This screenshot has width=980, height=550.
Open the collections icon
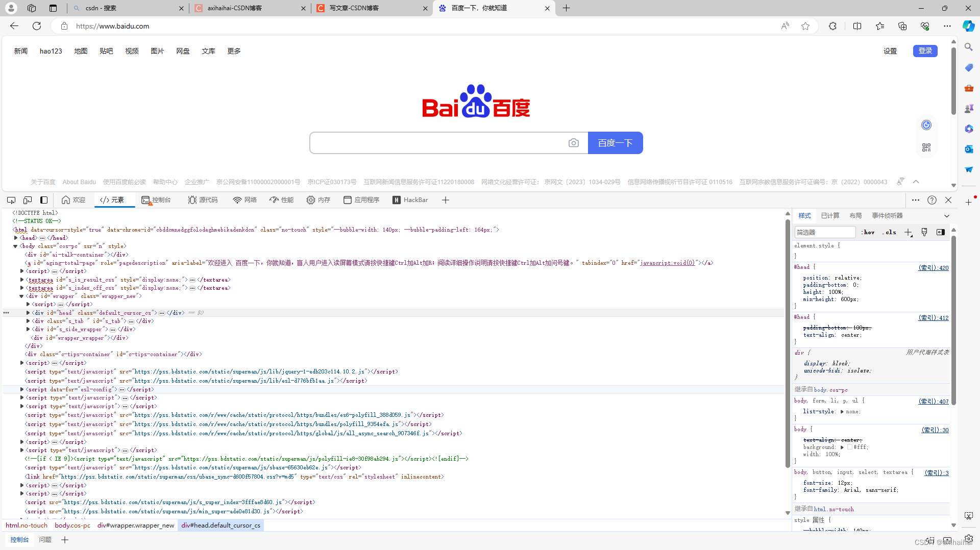pyautogui.click(x=902, y=26)
